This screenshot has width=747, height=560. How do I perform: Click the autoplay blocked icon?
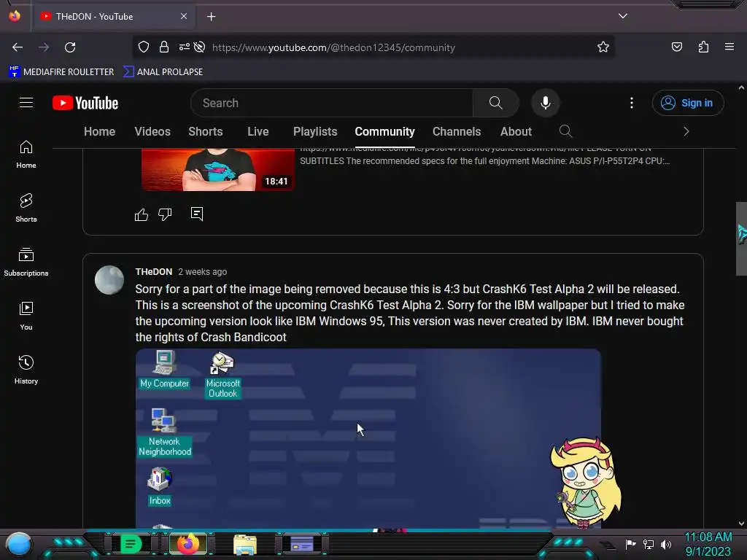coord(200,47)
